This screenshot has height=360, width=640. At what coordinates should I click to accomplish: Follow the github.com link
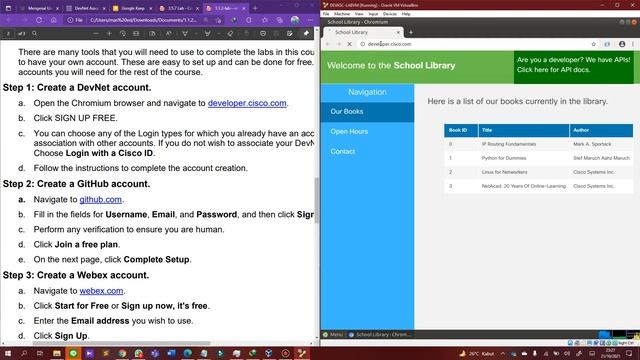tap(100, 200)
